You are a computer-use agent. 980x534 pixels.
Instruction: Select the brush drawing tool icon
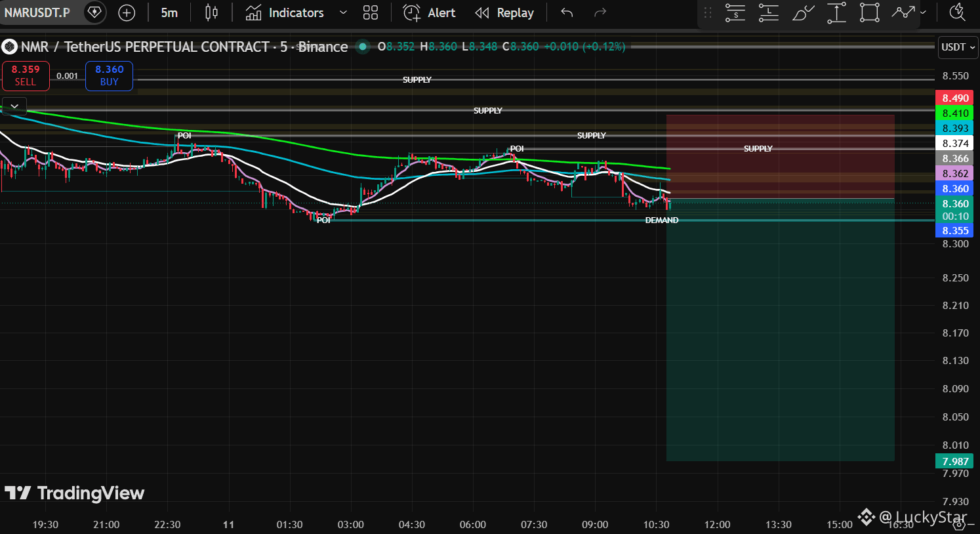(803, 12)
